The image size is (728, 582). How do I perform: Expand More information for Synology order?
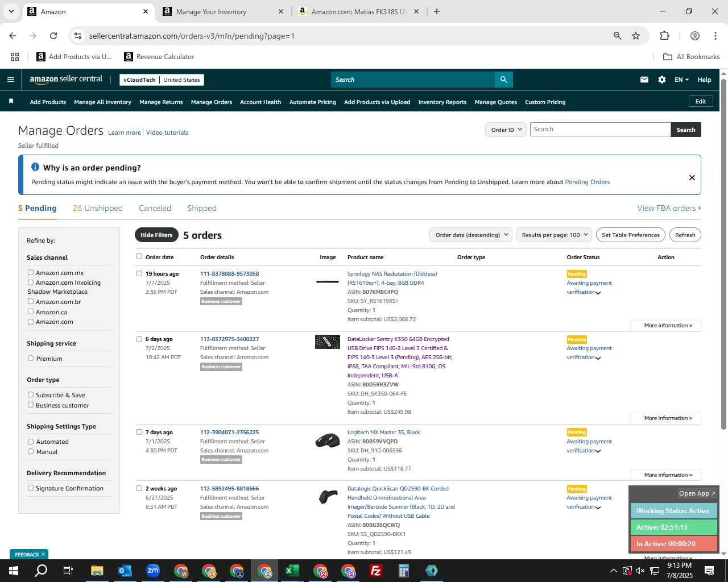tap(666, 326)
